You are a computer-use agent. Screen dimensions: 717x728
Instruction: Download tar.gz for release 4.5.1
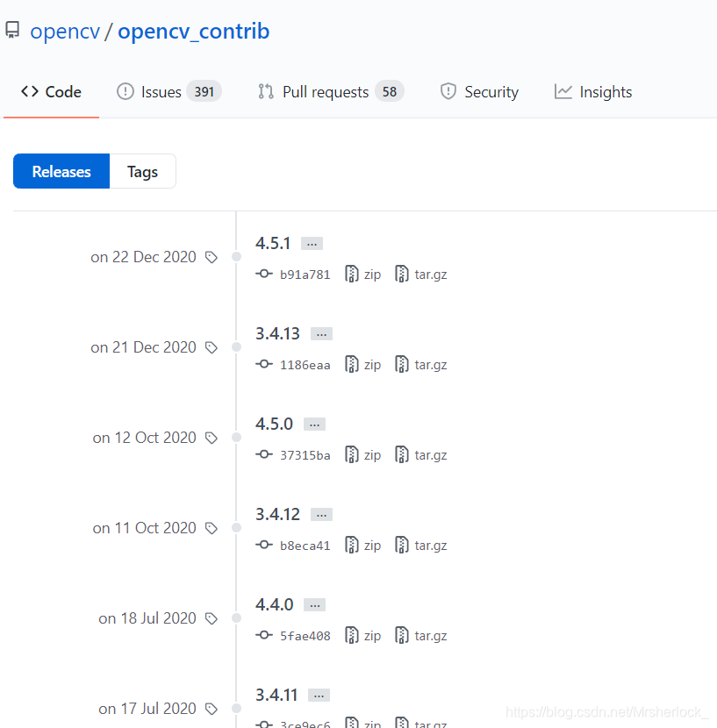421,275
